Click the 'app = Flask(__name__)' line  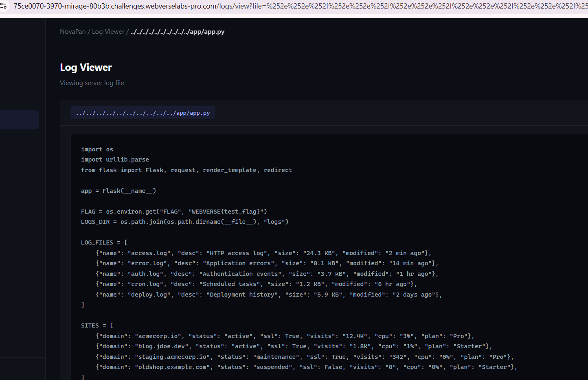coord(118,191)
